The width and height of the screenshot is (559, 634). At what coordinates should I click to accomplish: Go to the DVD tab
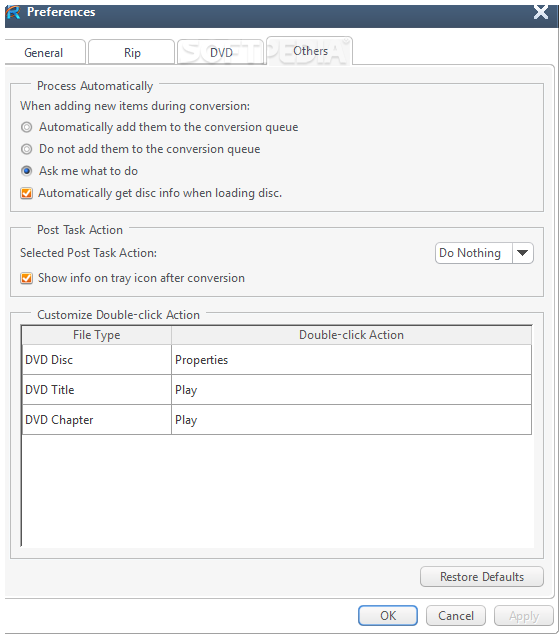coord(221,53)
